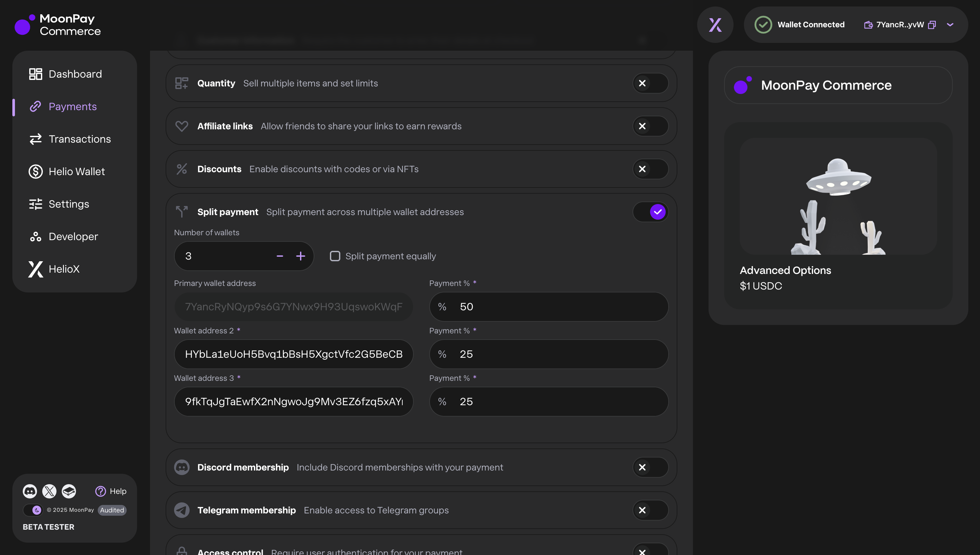Open the X (Twitter) social icon
980x555 pixels.
(x=49, y=491)
